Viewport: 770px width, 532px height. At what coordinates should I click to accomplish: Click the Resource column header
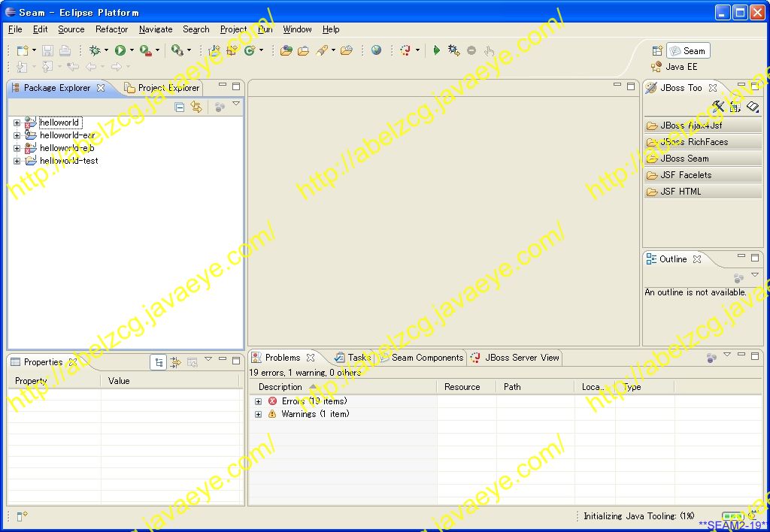click(x=466, y=387)
